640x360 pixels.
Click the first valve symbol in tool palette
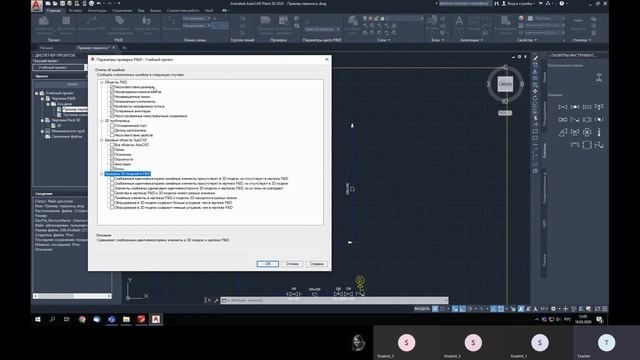(x=562, y=107)
